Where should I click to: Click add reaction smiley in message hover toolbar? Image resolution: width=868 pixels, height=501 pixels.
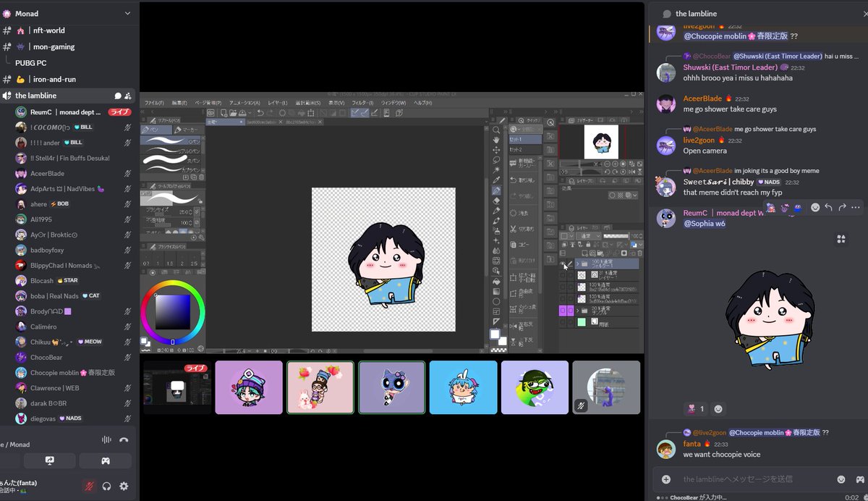click(x=815, y=208)
